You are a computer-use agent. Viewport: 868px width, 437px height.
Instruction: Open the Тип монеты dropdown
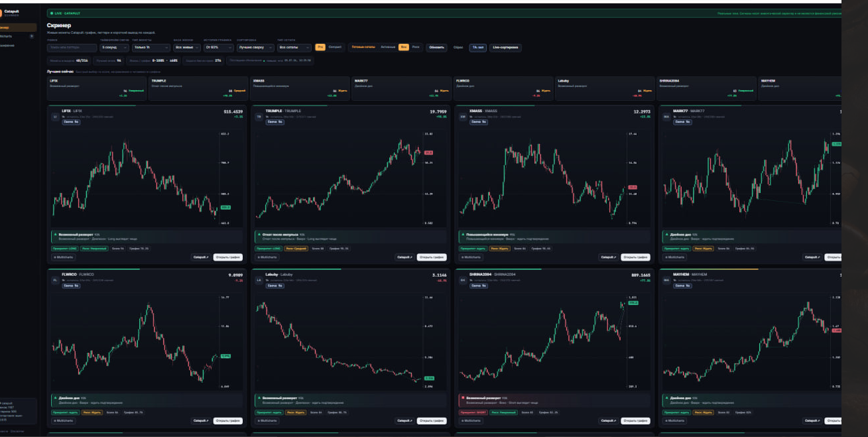pos(151,48)
